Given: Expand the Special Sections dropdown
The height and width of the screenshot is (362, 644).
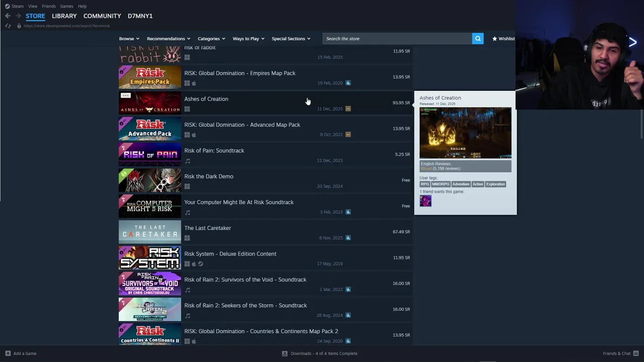Looking at the screenshot, I should (291, 39).
